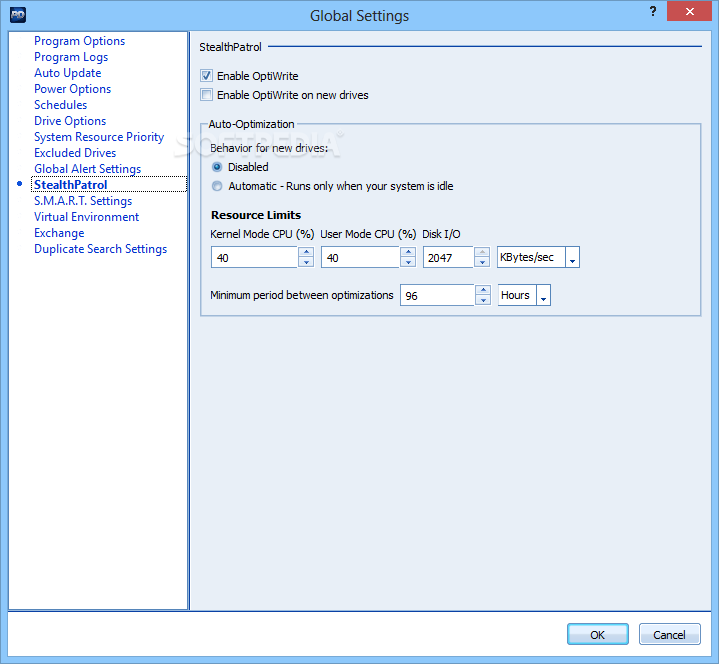Viewport: 719px width, 664px height.
Task: Go to Auto Update settings
Action: tap(67, 73)
